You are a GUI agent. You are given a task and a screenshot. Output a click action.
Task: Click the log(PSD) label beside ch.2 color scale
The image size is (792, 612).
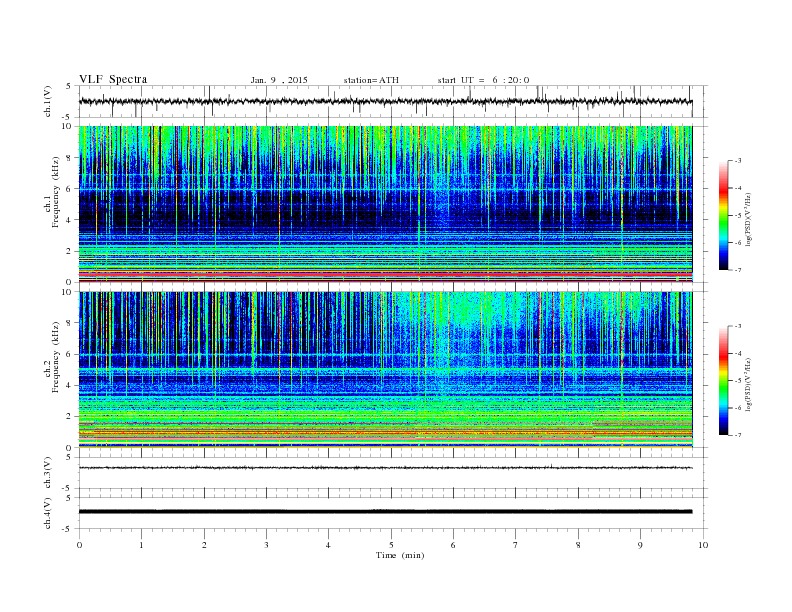coord(748,384)
